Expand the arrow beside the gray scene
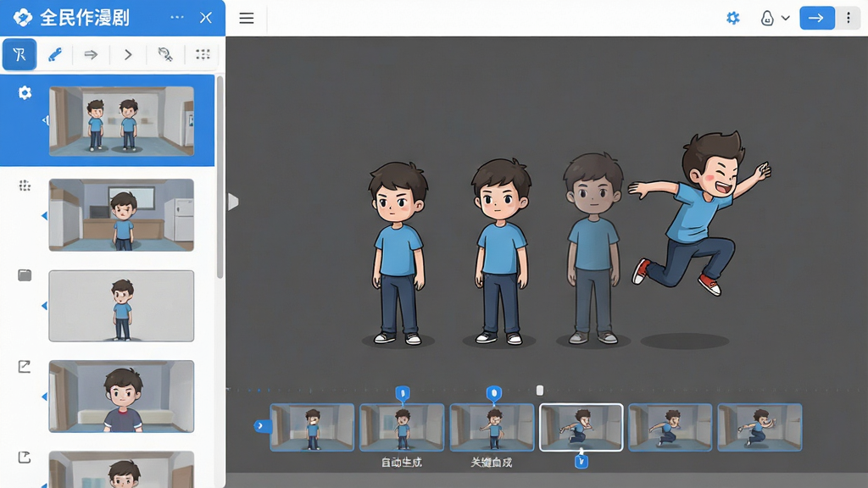Screen dimensions: 868x488 pyautogui.click(x=44, y=306)
